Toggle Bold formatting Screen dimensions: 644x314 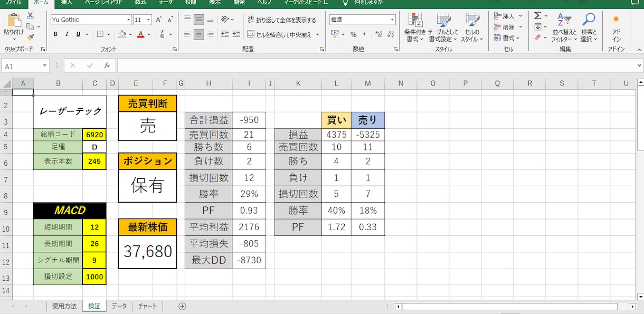pyautogui.click(x=55, y=34)
